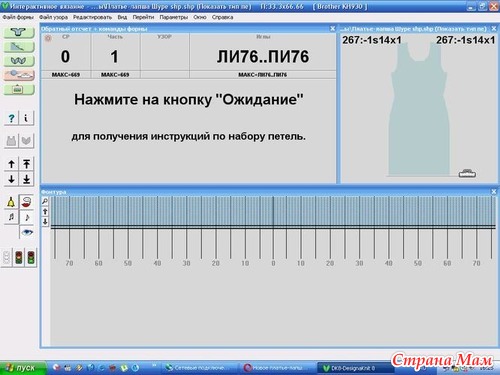Click the blue question mark help icon
The width and height of the screenshot is (500, 375).
(x=11, y=118)
